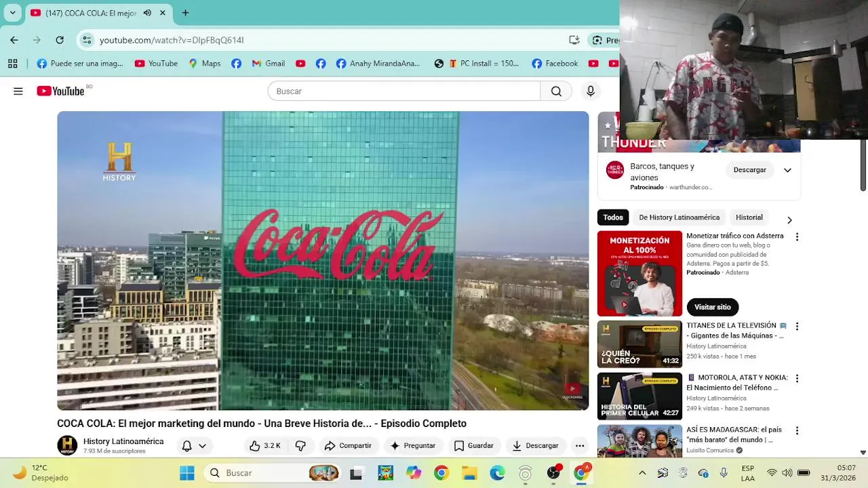
Task: Click the taskbar Buscar search box
Action: tap(273, 472)
